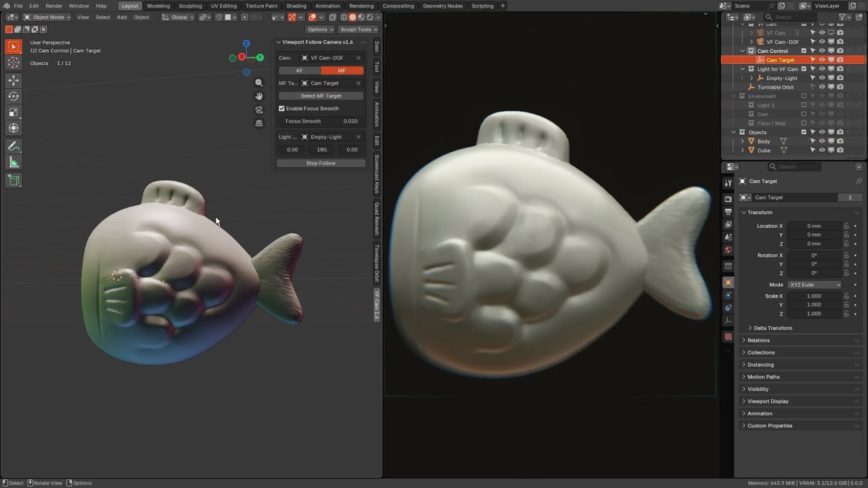Enable Focus Smooth checkbox
This screenshot has height=488, width=868.
[x=282, y=108]
